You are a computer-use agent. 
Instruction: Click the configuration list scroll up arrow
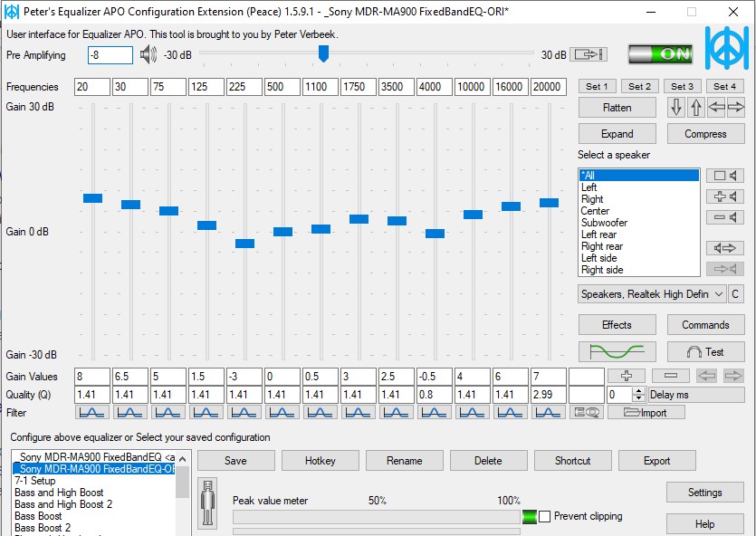[x=183, y=459]
